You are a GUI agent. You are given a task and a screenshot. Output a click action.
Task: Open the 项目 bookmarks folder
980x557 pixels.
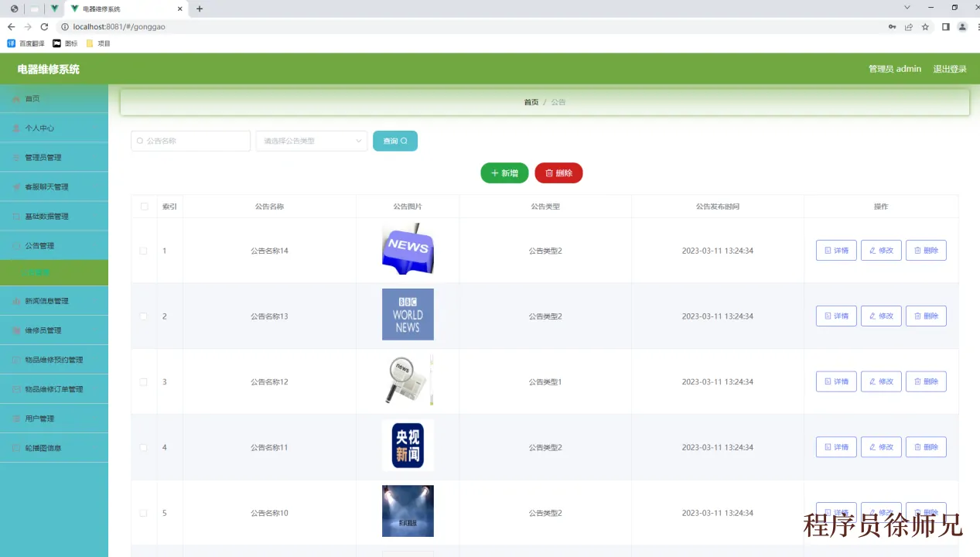(x=98, y=43)
